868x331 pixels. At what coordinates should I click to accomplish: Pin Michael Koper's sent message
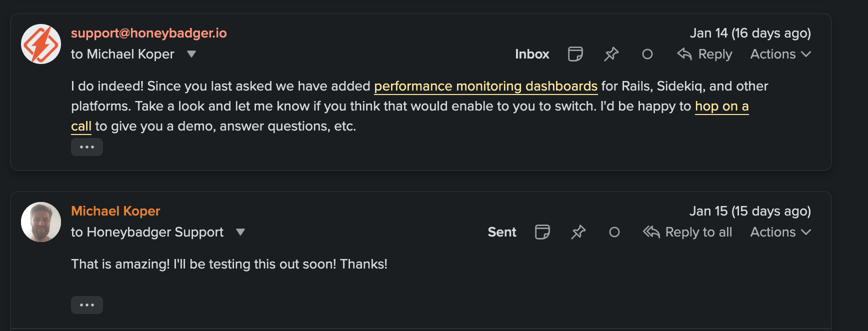[578, 232]
